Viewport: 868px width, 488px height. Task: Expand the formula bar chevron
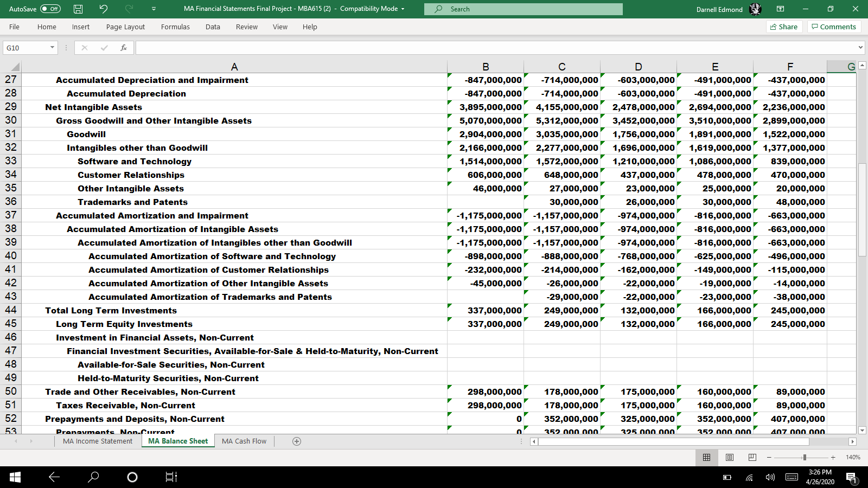pos(860,48)
